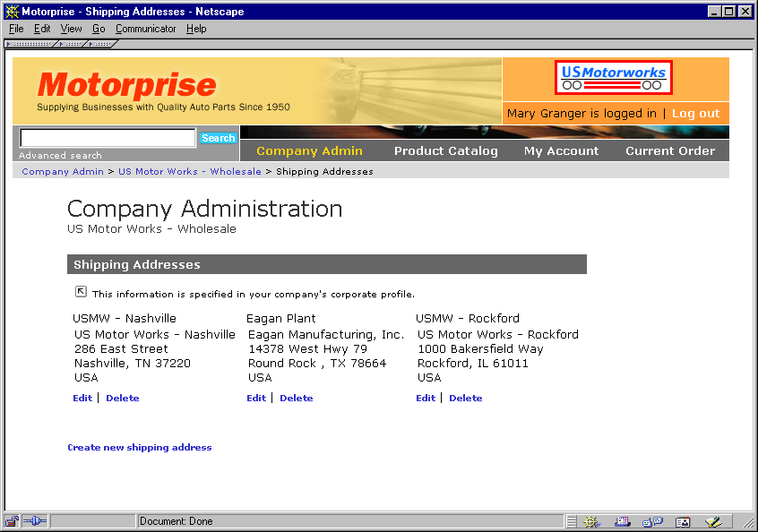Switch to the Product Catalog tab
This screenshot has width=758, height=532.
click(445, 150)
